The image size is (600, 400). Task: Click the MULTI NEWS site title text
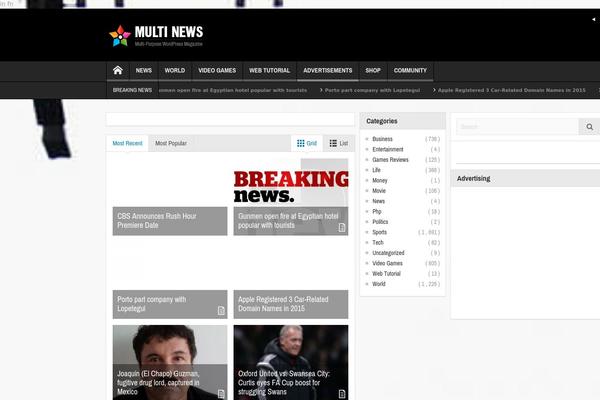click(169, 32)
